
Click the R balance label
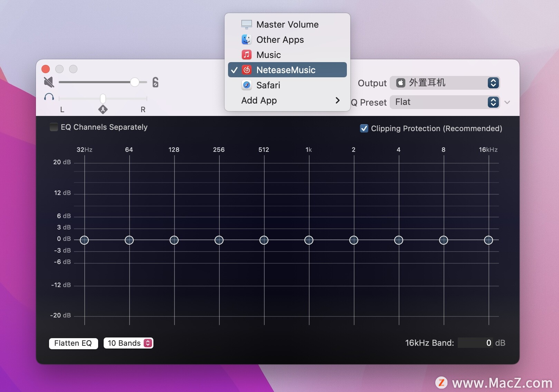click(143, 110)
